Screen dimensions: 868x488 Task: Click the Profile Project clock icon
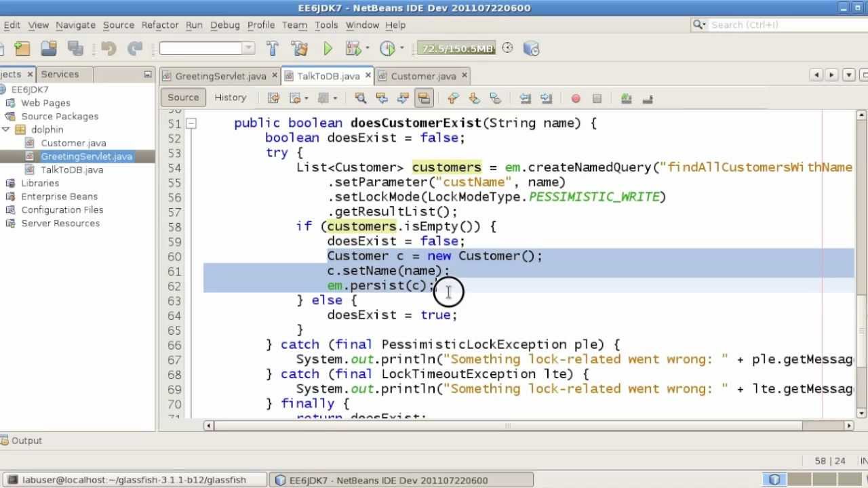pyautogui.click(x=387, y=48)
